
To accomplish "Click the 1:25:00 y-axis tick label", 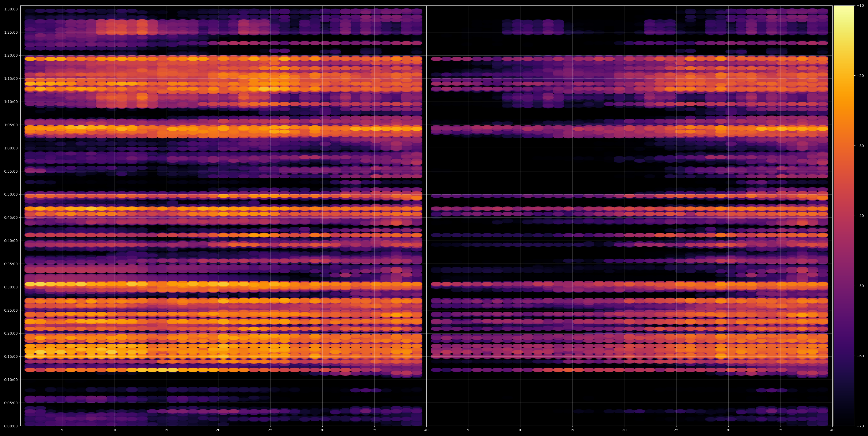I will pyautogui.click(x=11, y=32).
